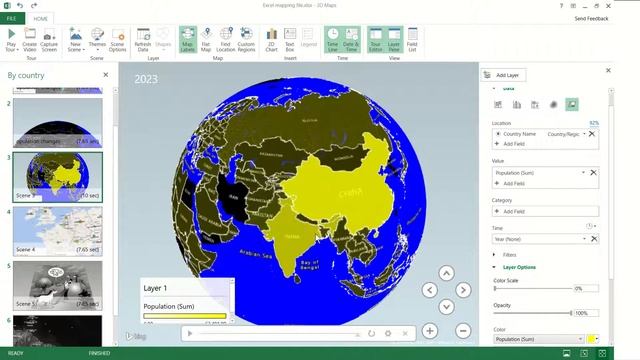The image size is (640, 360).
Task: Remove the Country Name location field
Action: click(592, 134)
